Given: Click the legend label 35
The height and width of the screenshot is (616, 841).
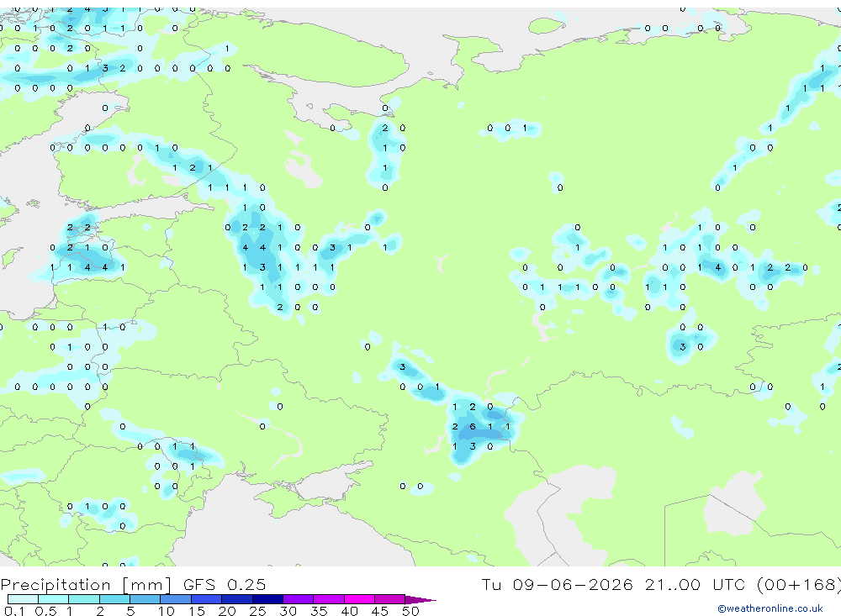Looking at the screenshot, I should pos(319,611).
